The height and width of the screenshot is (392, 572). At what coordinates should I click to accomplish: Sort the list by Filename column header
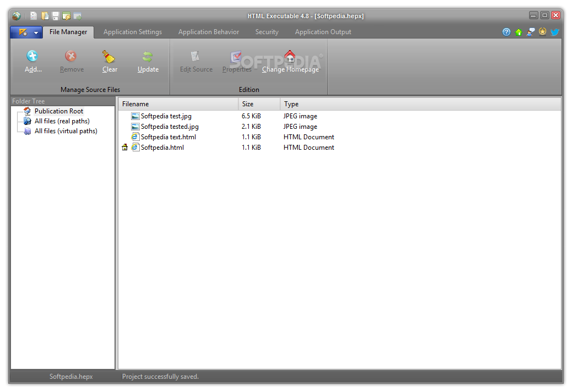[178, 104]
